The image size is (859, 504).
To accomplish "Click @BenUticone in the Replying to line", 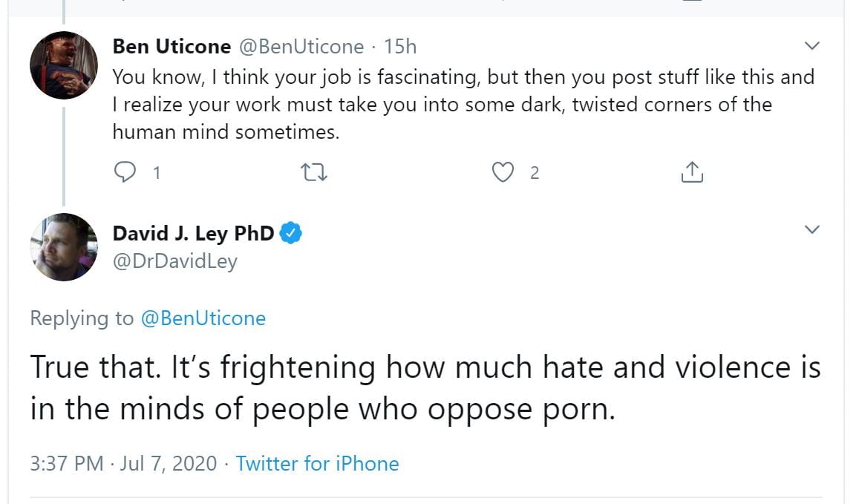I will click(x=203, y=318).
